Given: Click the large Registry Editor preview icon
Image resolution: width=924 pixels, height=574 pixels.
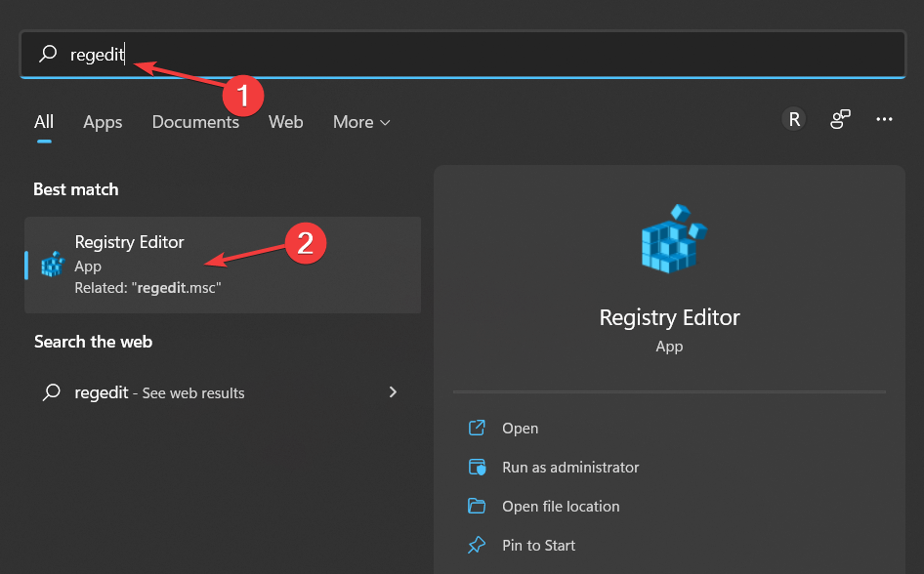Looking at the screenshot, I should [674, 238].
